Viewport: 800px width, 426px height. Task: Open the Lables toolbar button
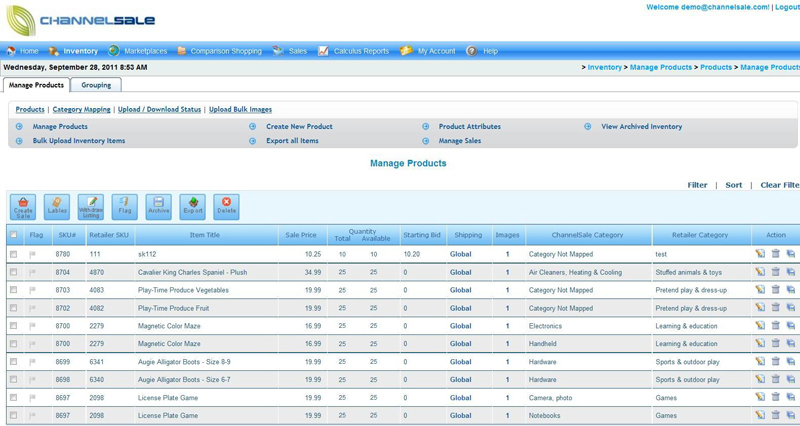pos(57,207)
